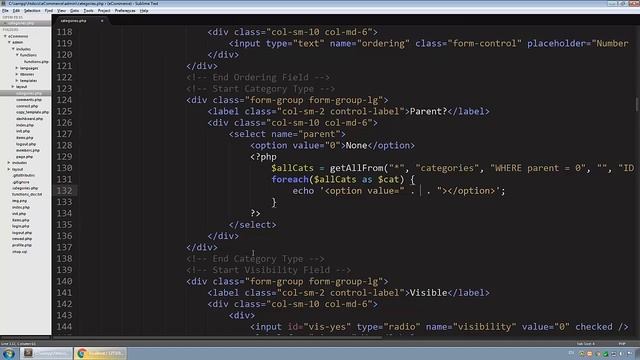Expand the languages folder

pyautogui.click(x=17, y=68)
